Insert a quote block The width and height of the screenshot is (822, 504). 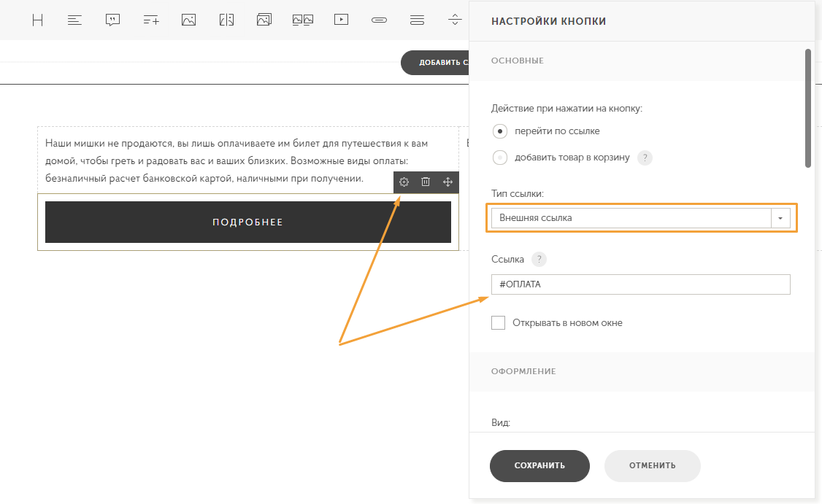click(x=112, y=20)
